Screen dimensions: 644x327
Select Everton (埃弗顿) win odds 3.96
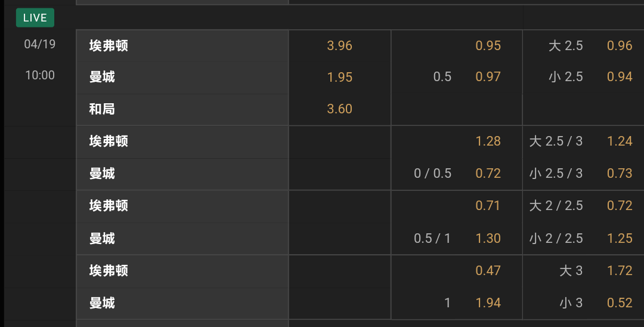pos(340,46)
